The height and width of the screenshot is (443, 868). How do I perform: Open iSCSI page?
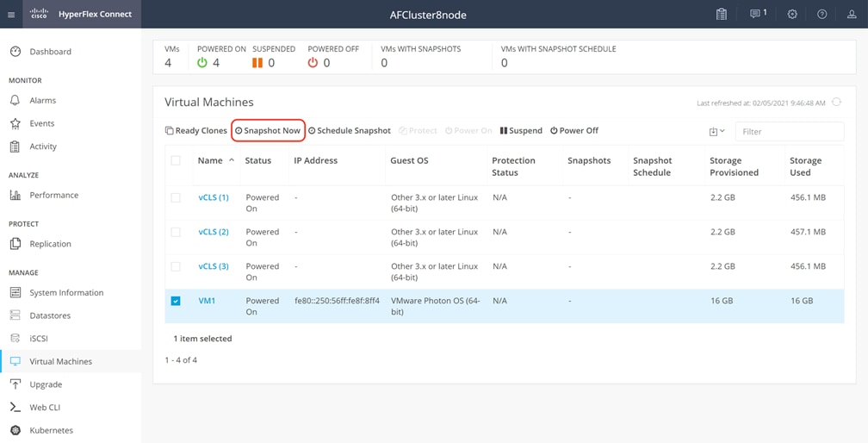pyautogui.click(x=38, y=339)
